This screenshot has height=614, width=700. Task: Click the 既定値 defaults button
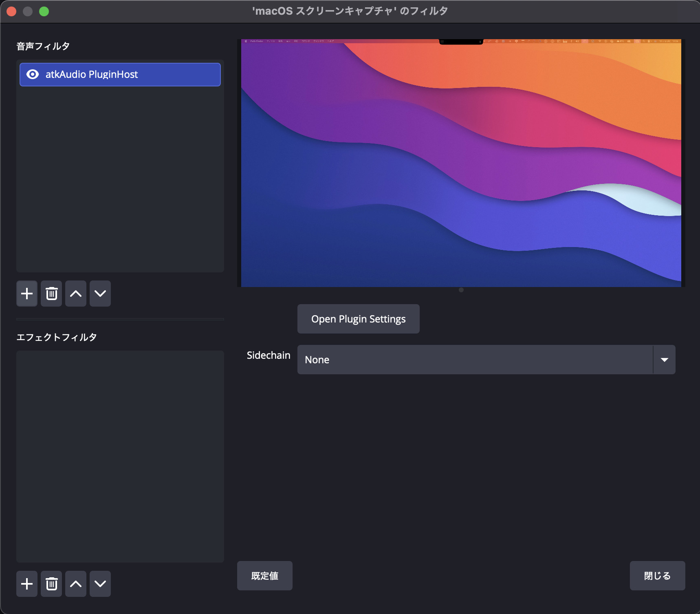click(264, 576)
